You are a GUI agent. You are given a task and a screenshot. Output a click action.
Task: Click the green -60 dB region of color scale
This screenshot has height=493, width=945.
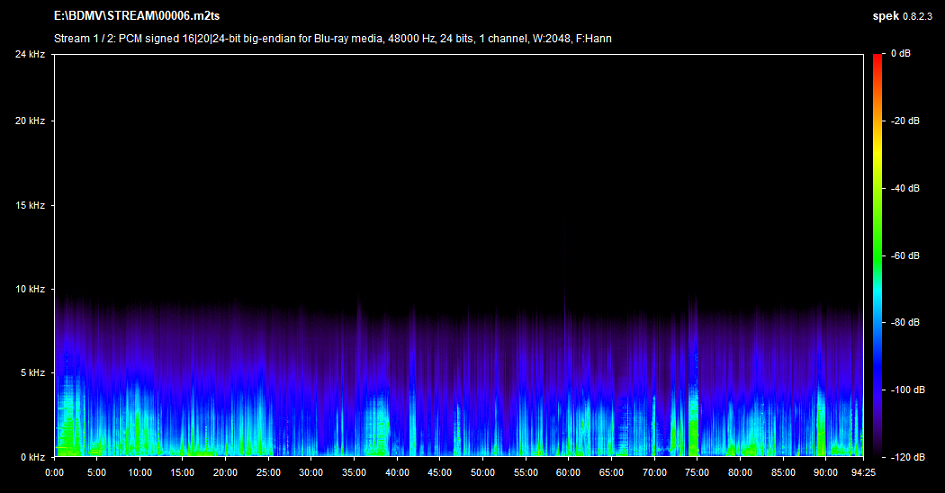point(877,255)
